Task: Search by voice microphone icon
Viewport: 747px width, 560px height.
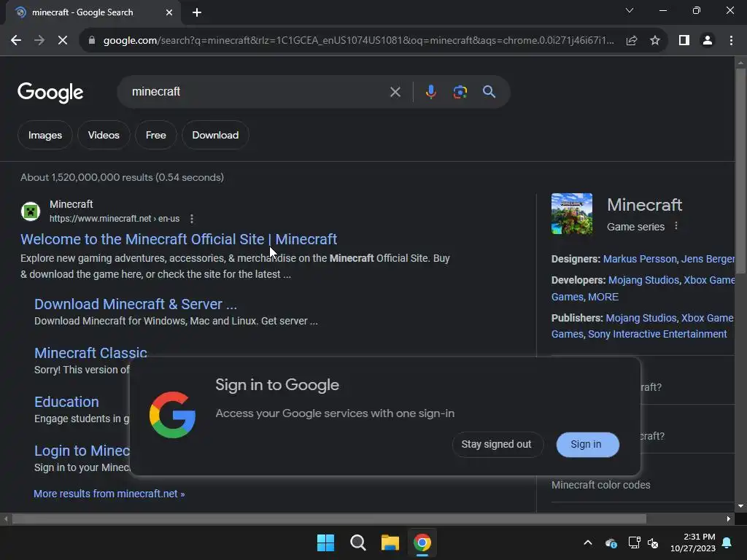Action: [430, 92]
